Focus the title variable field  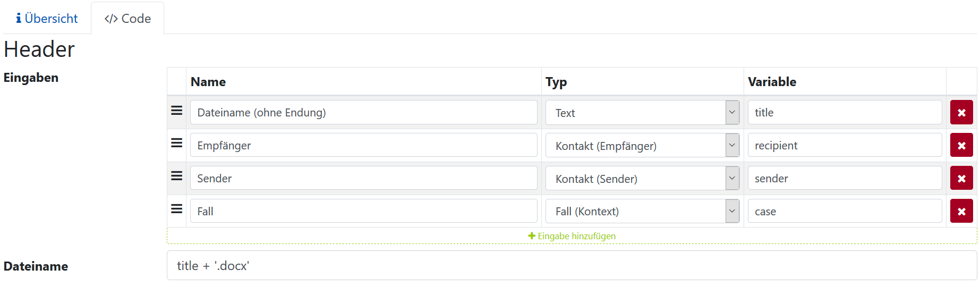click(x=845, y=112)
